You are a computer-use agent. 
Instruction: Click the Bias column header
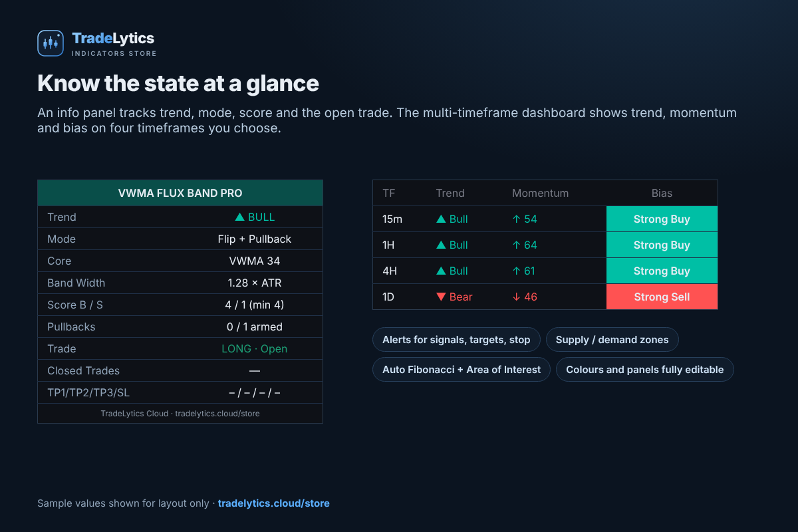[662, 193]
